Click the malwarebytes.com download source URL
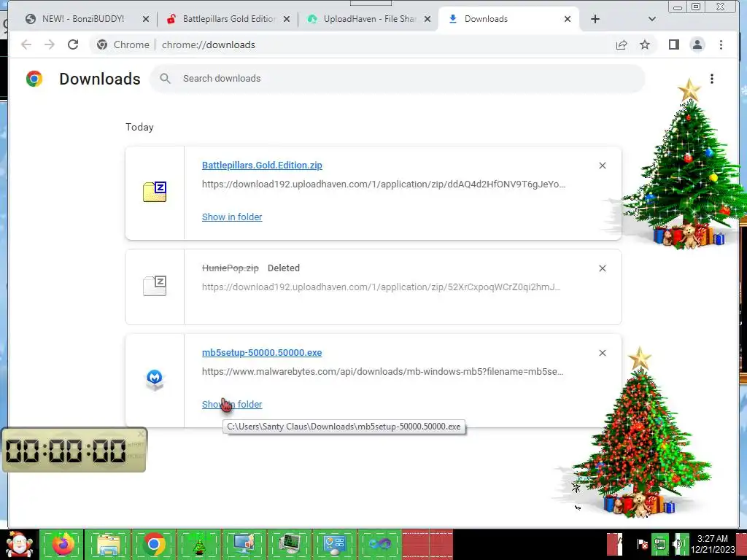Screen dimensions: 747x560 pos(382,371)
